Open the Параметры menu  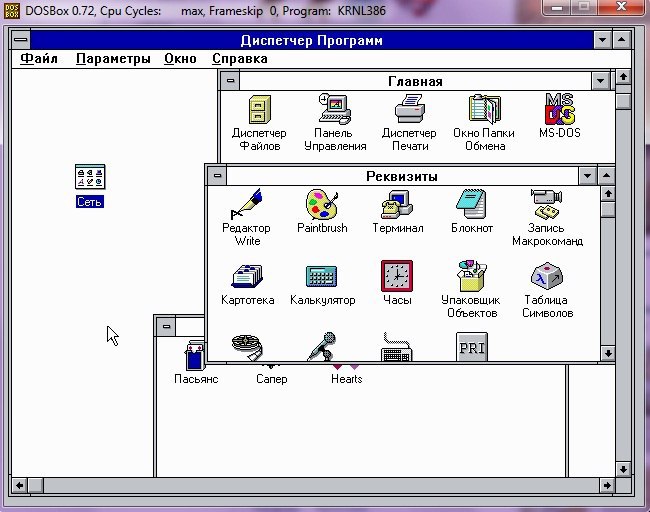pos(113,59)
